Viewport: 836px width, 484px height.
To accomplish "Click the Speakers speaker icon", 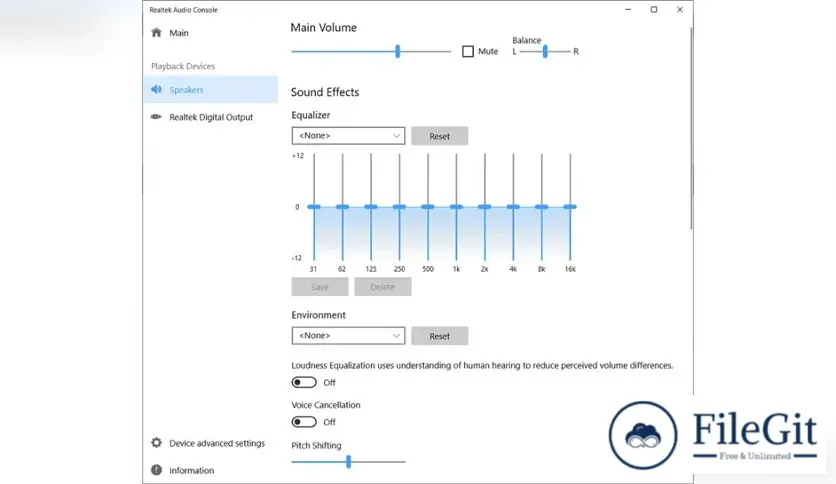I will click(x=156, y=89).
